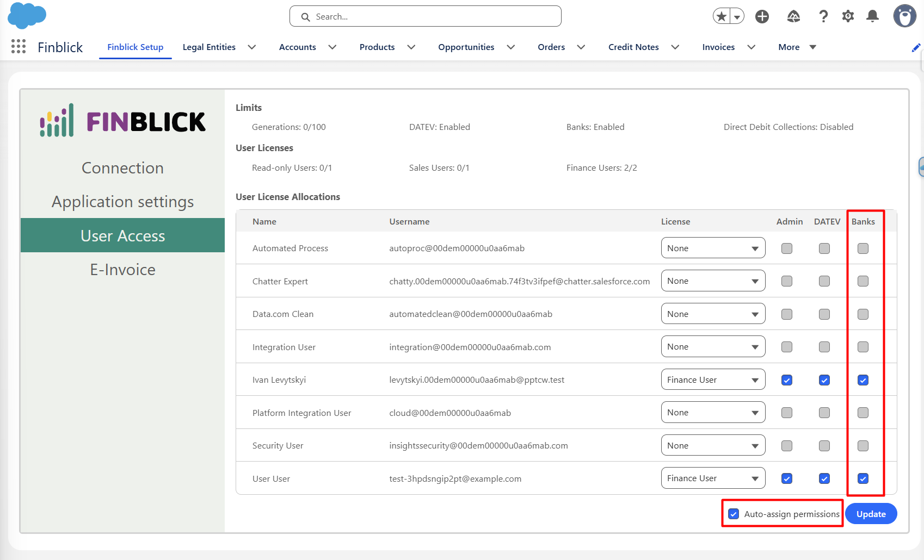This screenshot has height=560, width=924.
Task: Click username levytskyi.00dem00000u0aa6mab@pptcw.test
Action: coord(477,379)
